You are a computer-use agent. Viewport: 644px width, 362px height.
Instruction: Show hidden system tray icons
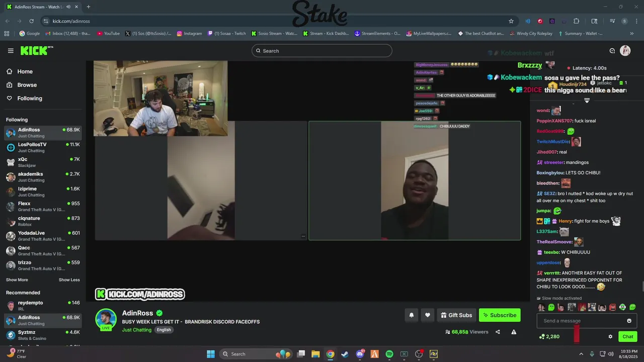(581, 354)
